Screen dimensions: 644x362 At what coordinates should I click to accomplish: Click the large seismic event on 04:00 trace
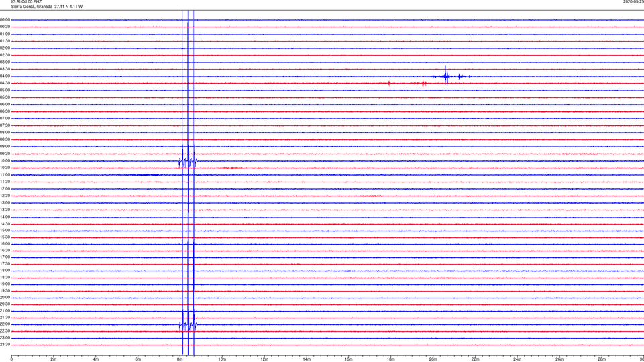447,76
